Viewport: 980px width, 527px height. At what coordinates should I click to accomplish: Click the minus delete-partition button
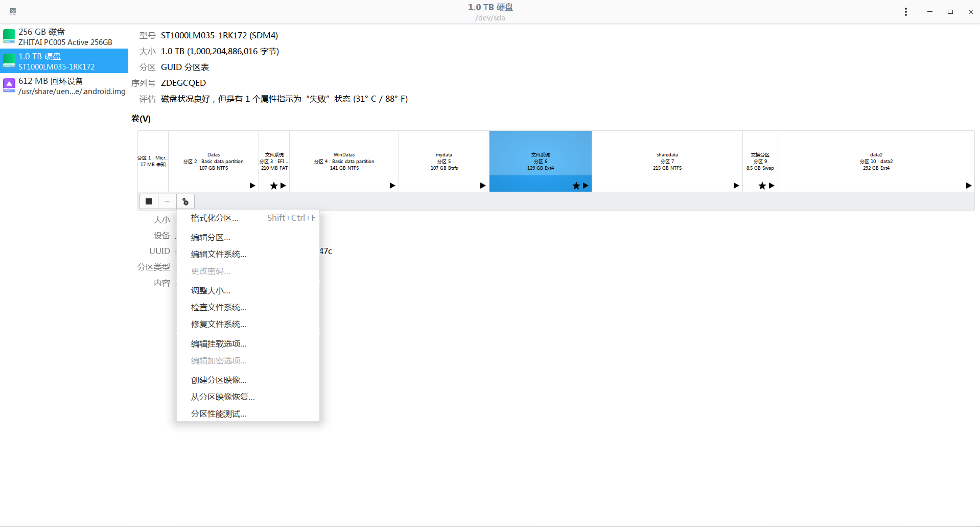167,201
